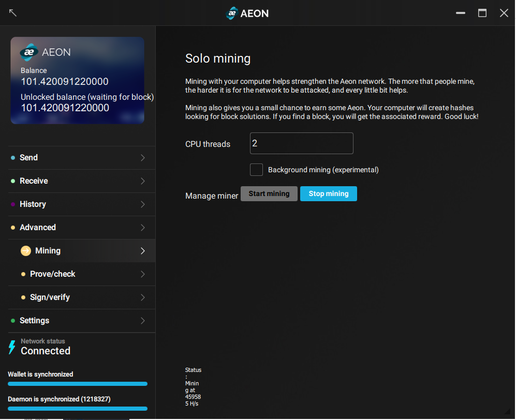Open the Prove/check submenu item
516x420 pixels.
point(82,274)
